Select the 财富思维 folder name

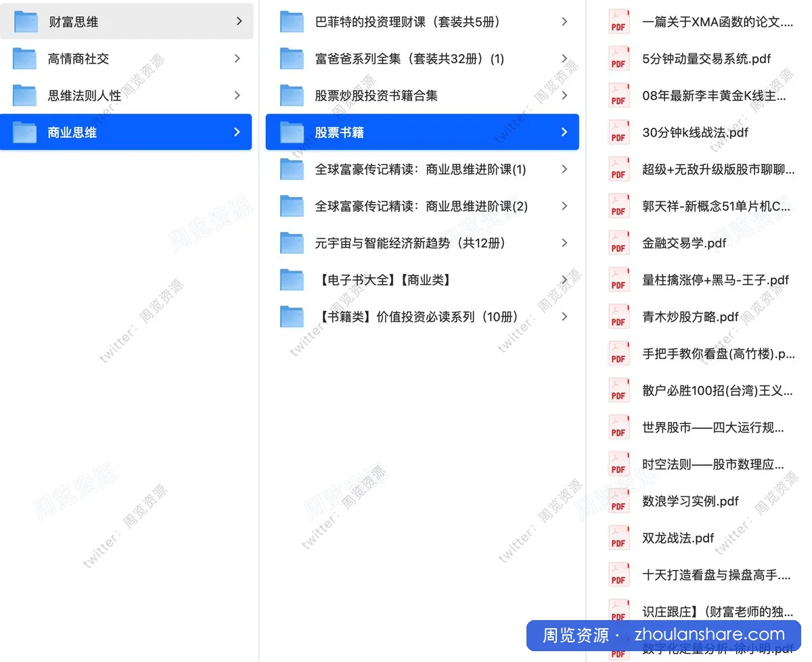click(x=74, y=22)
